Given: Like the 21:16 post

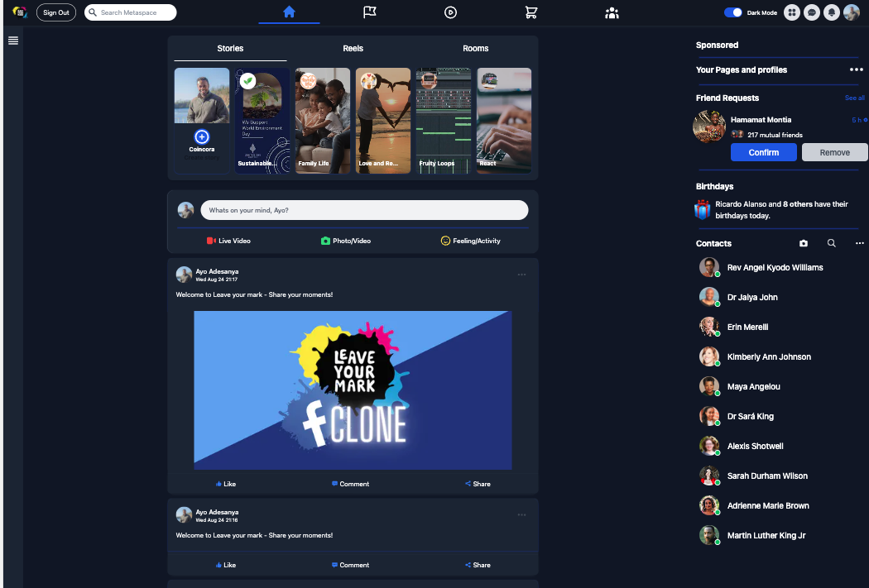Looking at the screenshot, I should [x=226, y=566].
